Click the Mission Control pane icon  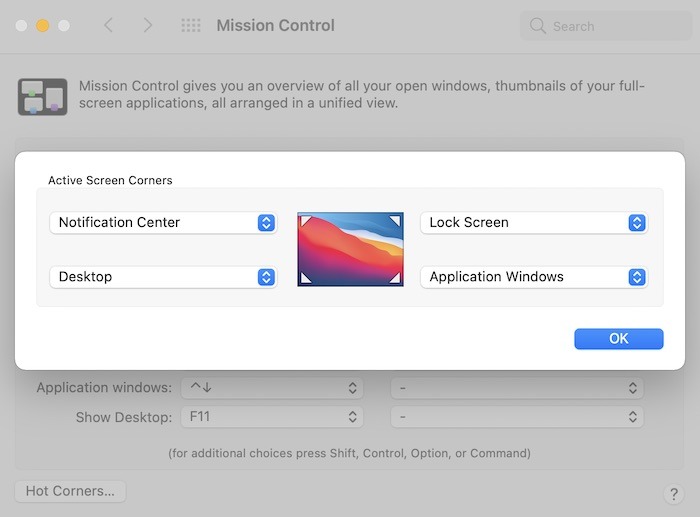pyautogui.click(x=42, y=97)
